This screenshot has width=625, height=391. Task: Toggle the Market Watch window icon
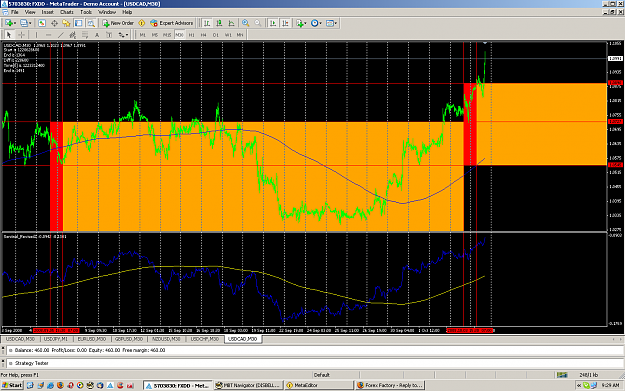click(41, 23)
